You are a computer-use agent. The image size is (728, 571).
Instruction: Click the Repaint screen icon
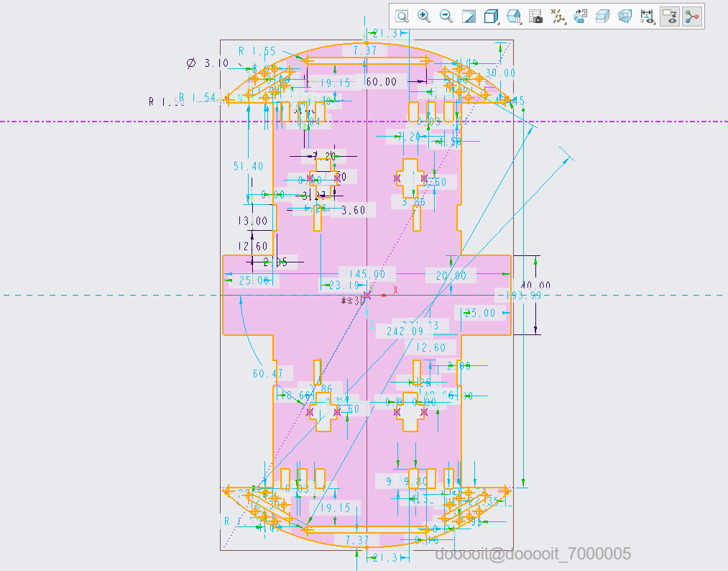point(469,17)
